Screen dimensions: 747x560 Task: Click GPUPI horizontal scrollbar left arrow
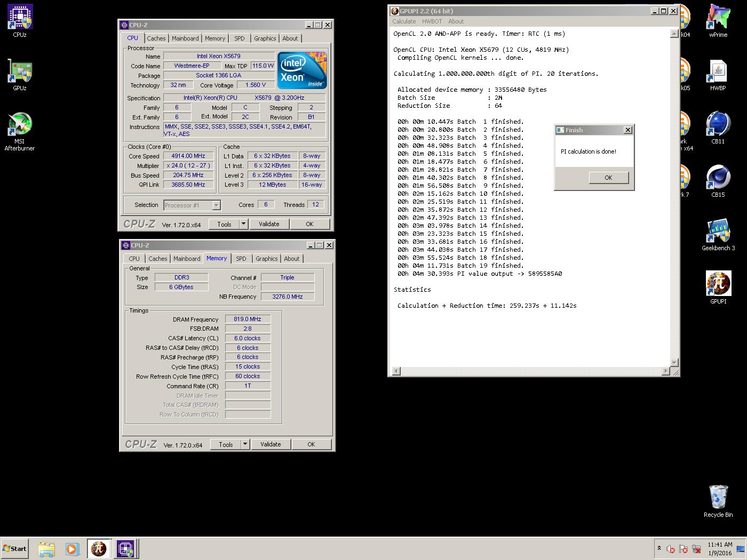tap(396, 371)
